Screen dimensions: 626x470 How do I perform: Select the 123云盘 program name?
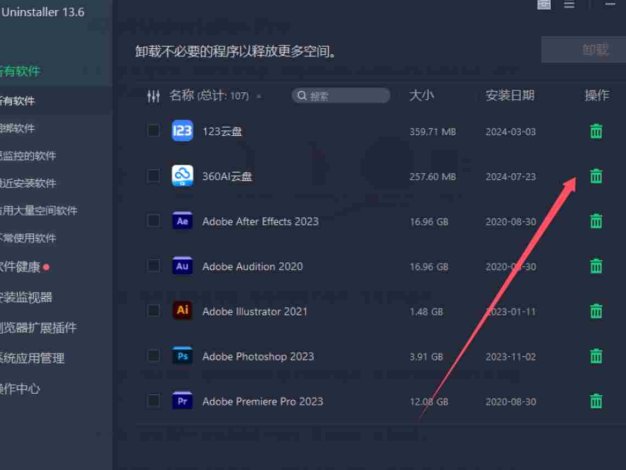[222, 131]
